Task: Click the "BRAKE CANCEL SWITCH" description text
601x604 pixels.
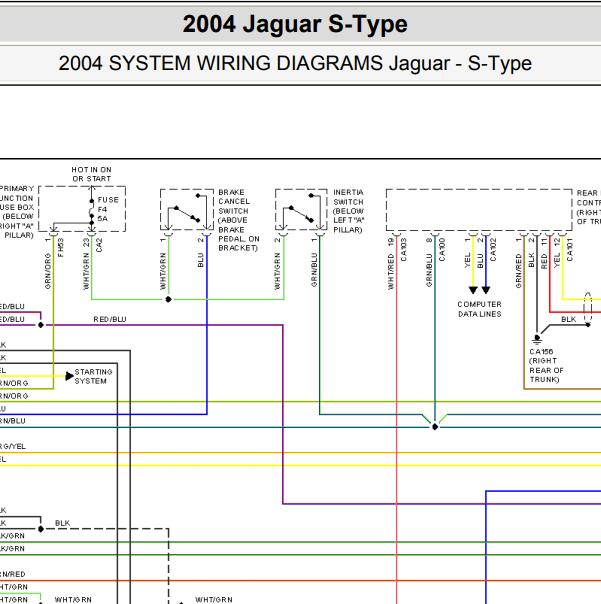Action: (238, 220)
